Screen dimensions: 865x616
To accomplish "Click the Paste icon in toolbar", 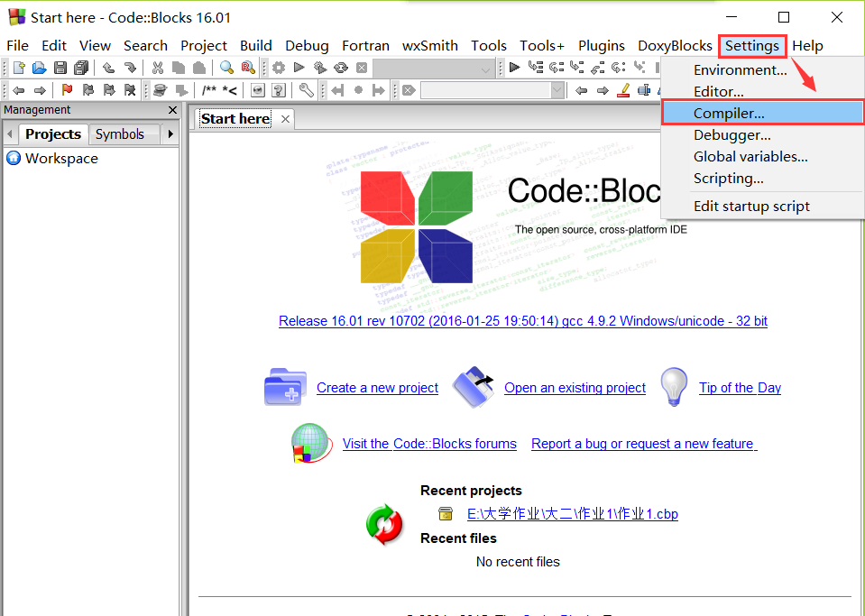I will tap(199, 68).
